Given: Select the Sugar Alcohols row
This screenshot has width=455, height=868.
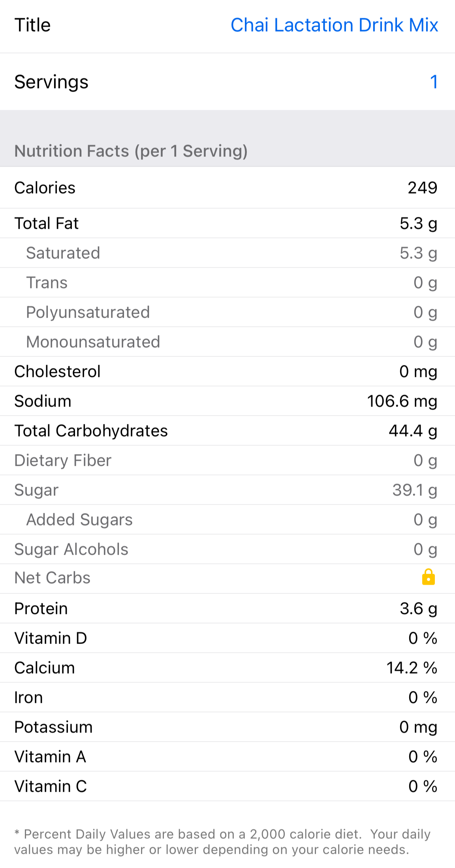Looking at the screenshot, I should 227,550.
